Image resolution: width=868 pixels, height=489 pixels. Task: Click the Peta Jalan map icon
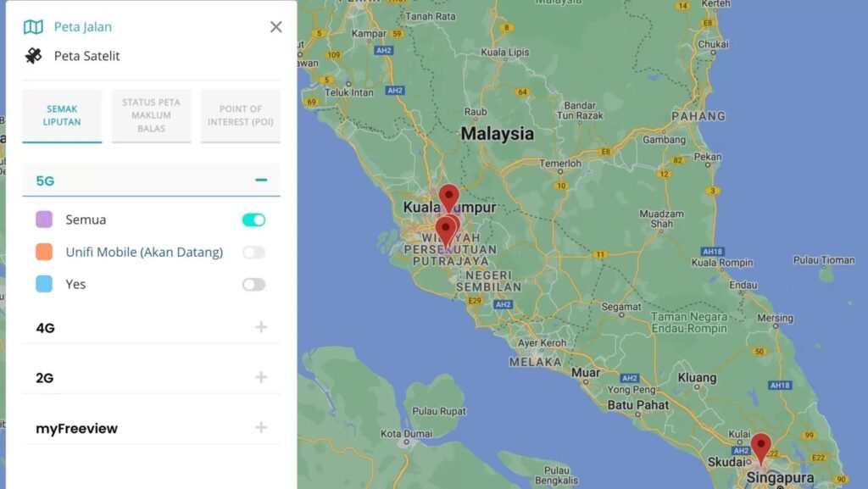point(33,26)
